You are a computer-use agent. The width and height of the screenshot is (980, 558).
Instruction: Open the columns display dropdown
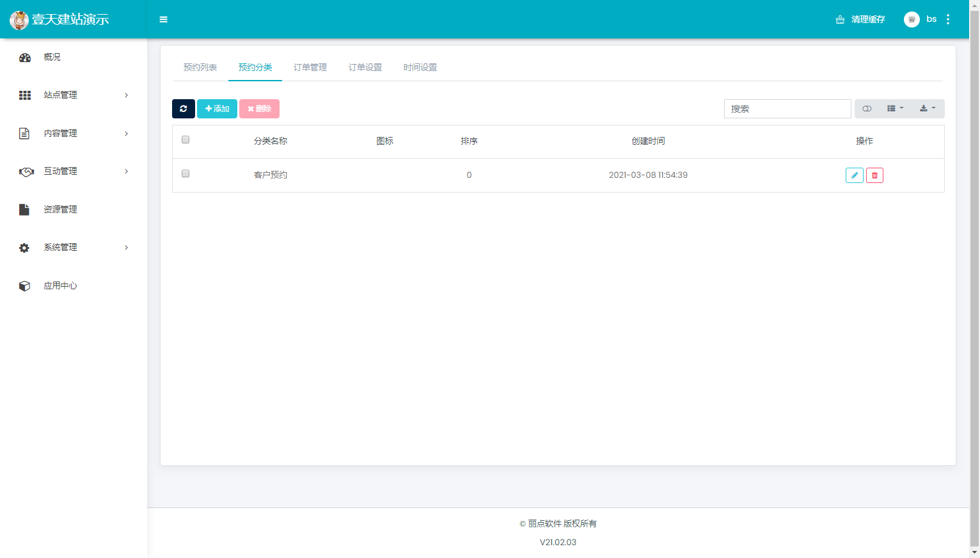click(x=895, y=109)
